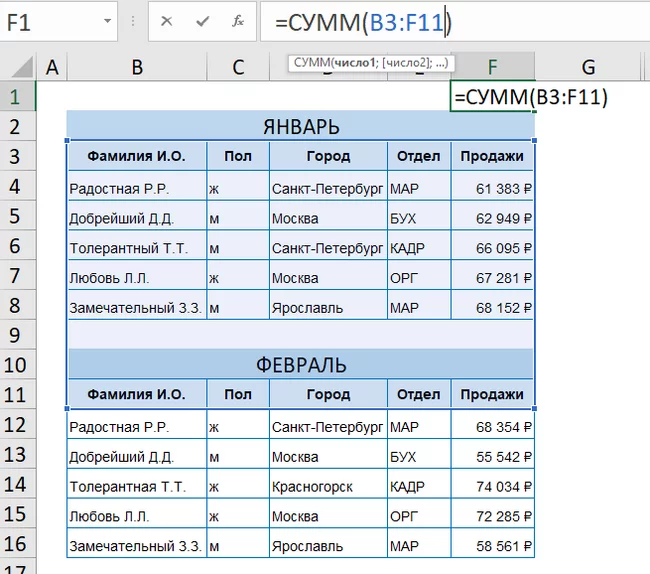Click the СУММ function tooltip name

(312, 63)
